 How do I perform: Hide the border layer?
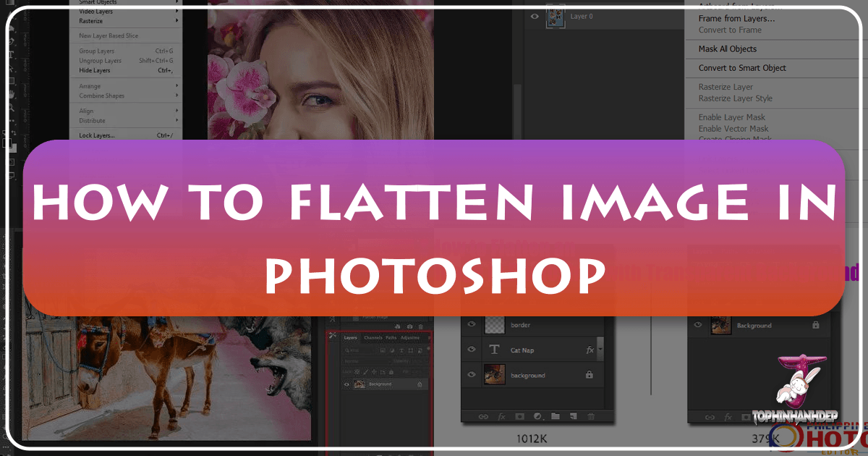tap(472, 324)
